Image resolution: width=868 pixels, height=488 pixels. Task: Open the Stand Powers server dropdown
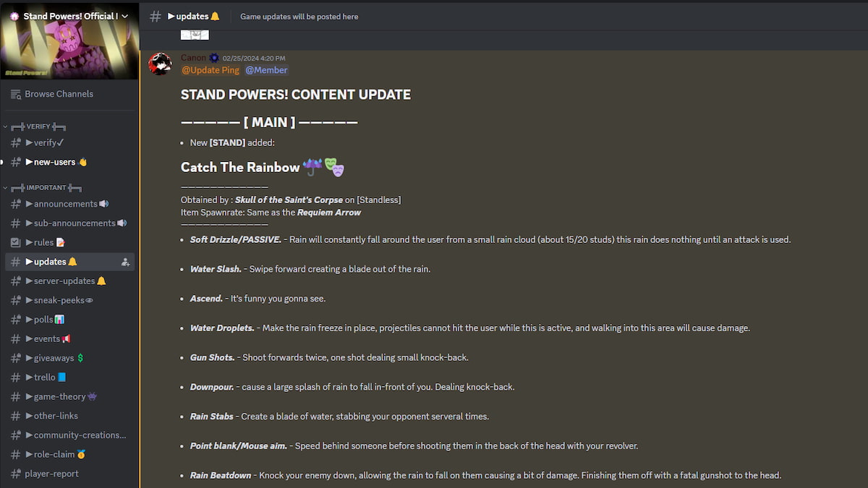tap(124, 14)
